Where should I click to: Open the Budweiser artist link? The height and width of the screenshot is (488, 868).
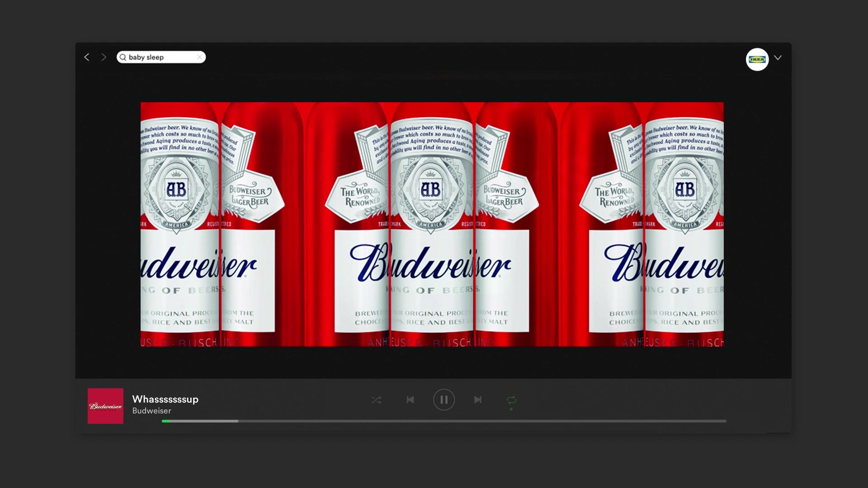pos(152,411)
